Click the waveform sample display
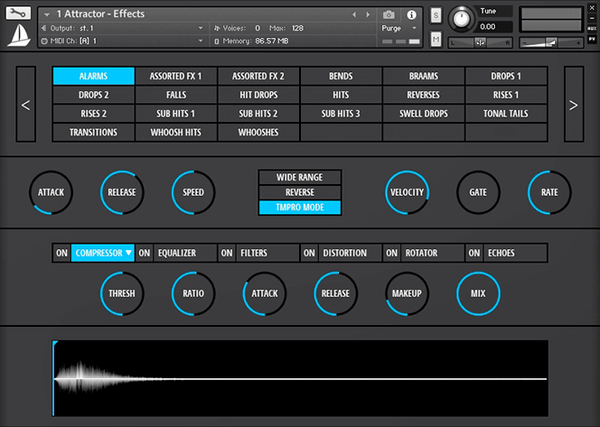The width and height of the screenshot is (600, 427). (x=300, y=378)
